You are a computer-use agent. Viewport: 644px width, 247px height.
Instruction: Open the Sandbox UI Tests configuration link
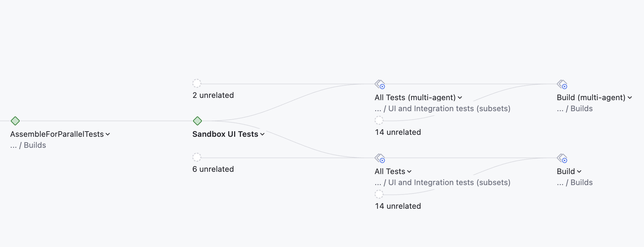pos(225,134)
